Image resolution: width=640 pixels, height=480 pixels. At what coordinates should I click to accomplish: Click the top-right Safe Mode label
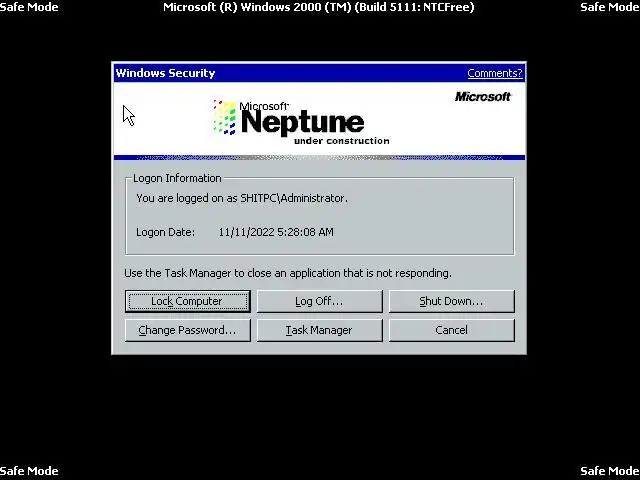(610, 7)
